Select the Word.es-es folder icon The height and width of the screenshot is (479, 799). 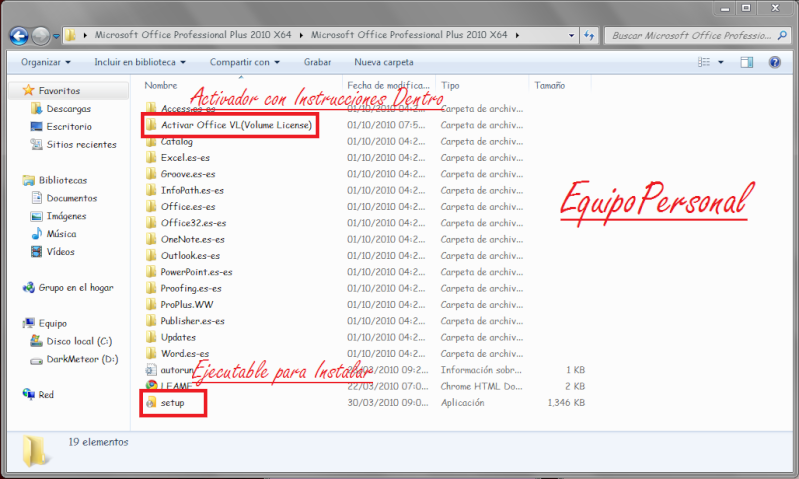pos(151,353)
